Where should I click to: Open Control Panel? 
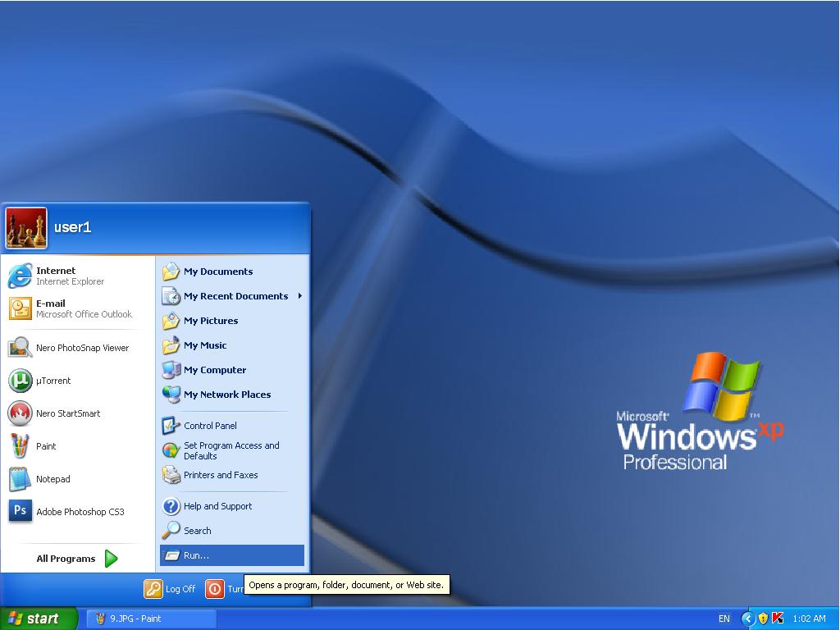pos(210,426)
